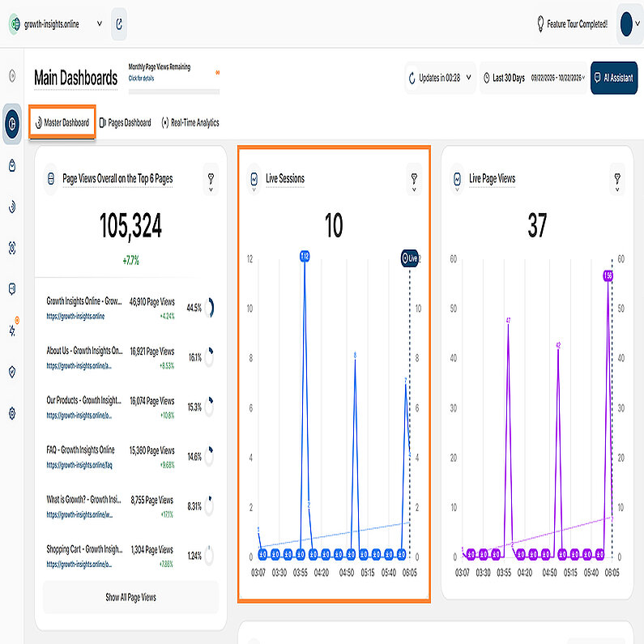Click the Main Dashboards heading

tap(75, 78)
